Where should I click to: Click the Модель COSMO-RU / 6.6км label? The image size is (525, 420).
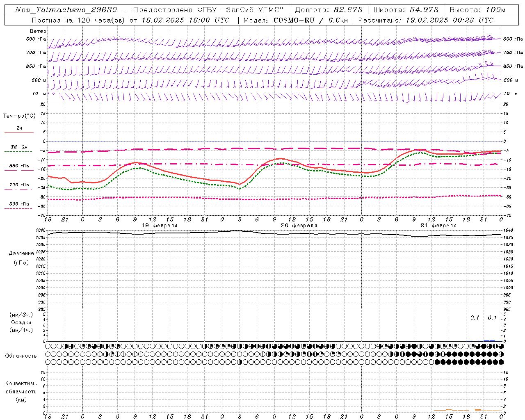coord(295,20)
